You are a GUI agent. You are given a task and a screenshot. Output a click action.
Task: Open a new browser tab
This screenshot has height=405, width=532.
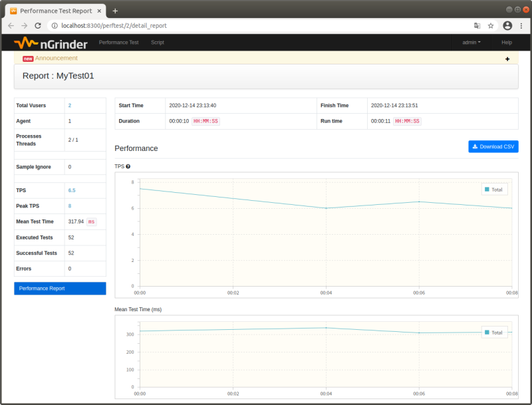click(115, 11)
